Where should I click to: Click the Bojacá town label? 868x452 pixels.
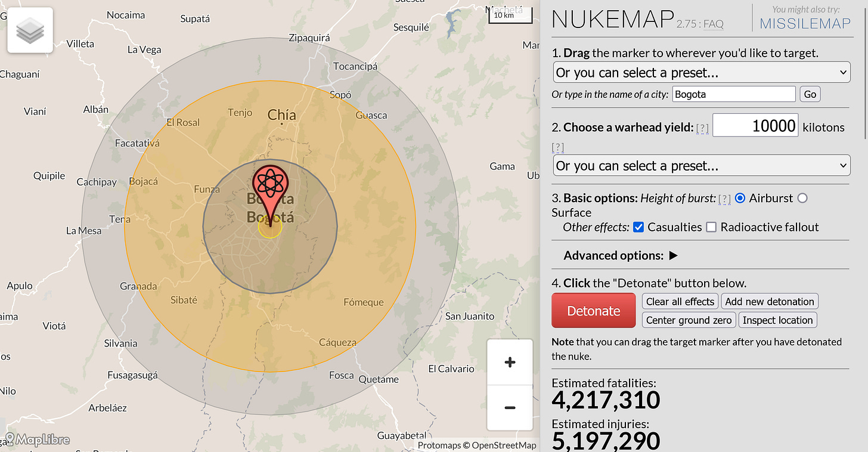[144, 181]
